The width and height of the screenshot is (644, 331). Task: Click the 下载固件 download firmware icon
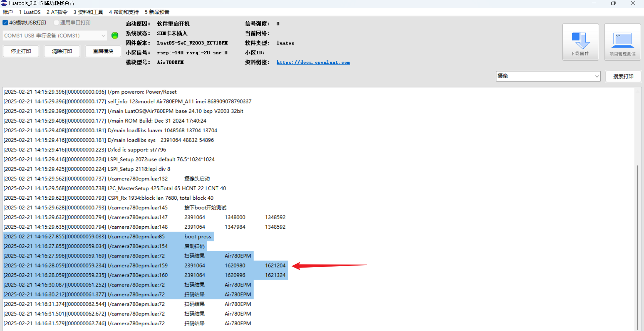[x=580, y=42]
